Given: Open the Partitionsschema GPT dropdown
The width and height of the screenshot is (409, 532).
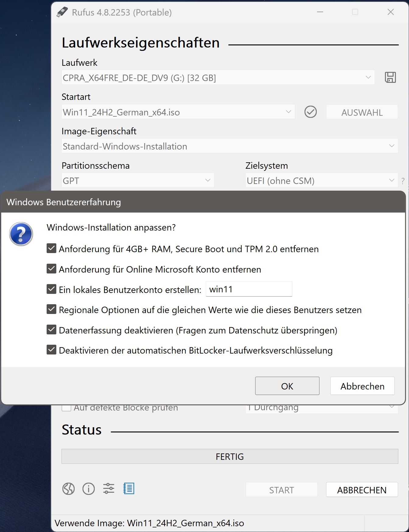Looking at the screenshot, I should click(138, 181).
